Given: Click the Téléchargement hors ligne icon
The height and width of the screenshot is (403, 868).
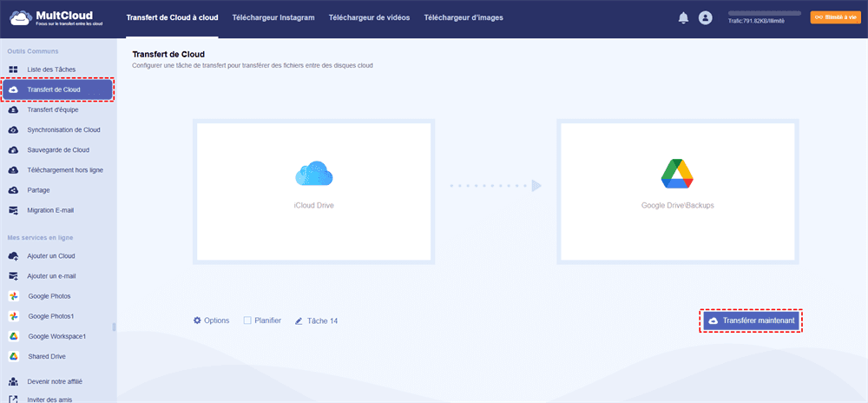Looking at the screenshot, I should click(x=13, y=170).
